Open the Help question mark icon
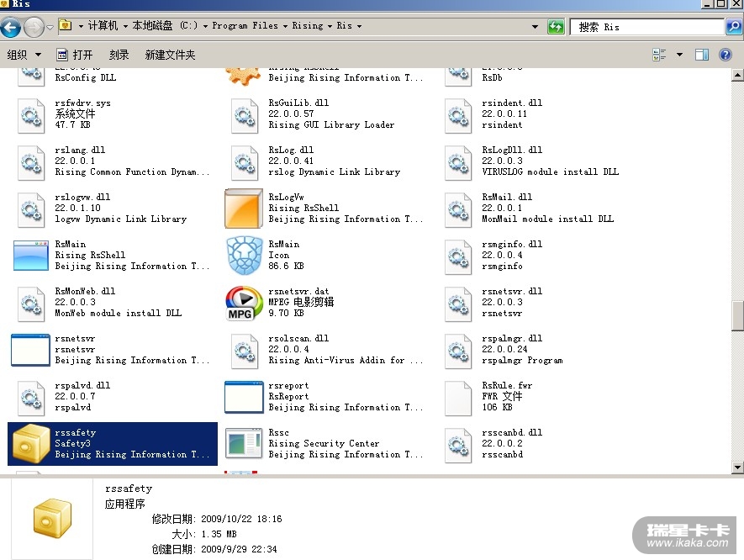744x560 pixels. [725, 55]
